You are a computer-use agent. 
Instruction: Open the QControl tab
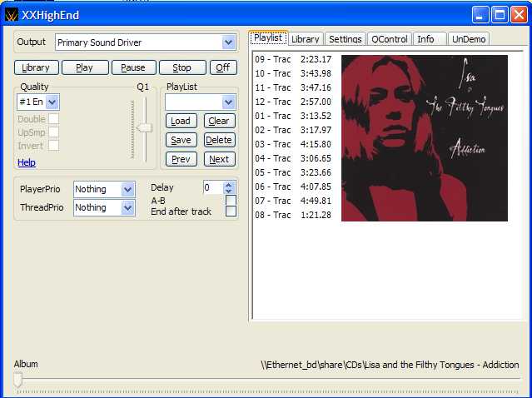pyautogui.click(x=390, y=39)
